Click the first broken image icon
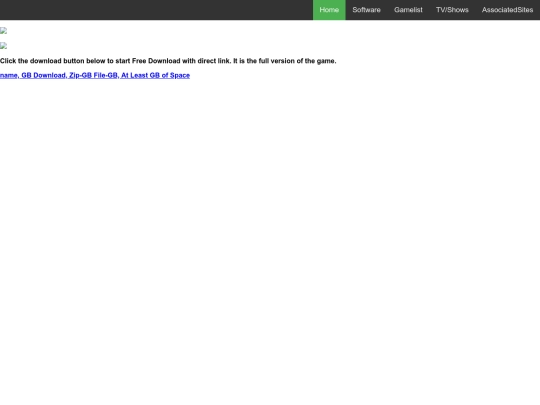 click(3, 31)
